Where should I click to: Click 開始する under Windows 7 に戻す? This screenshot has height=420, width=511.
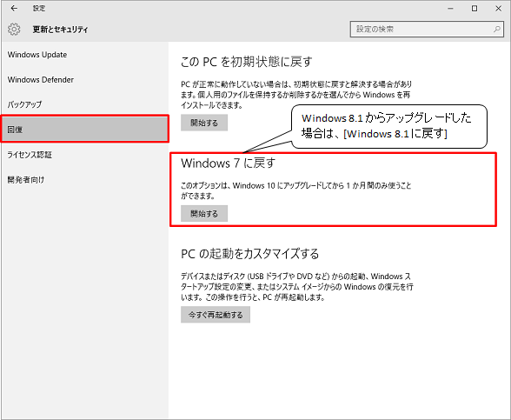pos(204,214)
